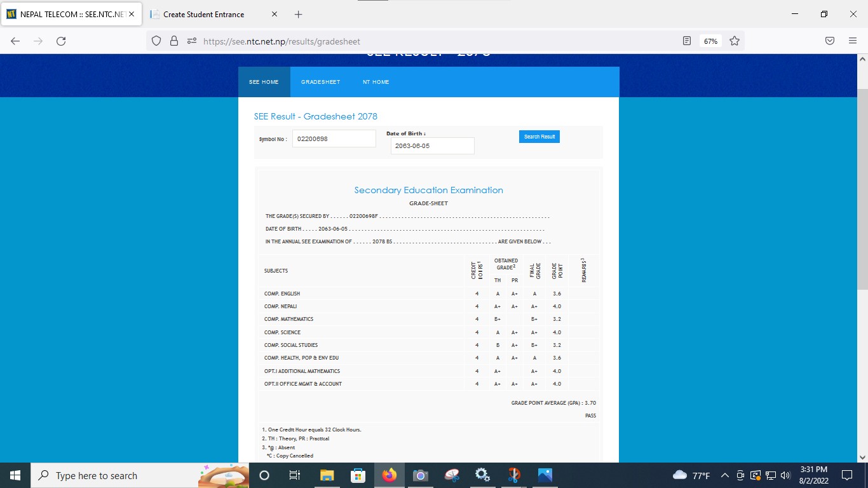Open File Explorer from the taskbar
The height and width of the screenshot is (488, 868).
327,475
